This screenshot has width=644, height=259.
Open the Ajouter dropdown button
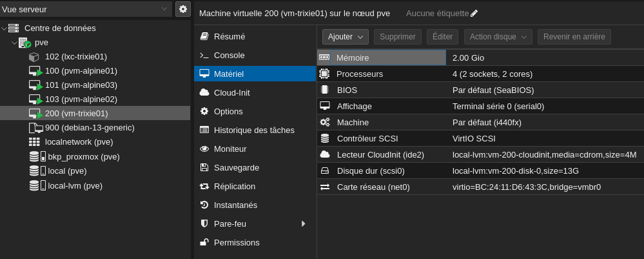(345, 37)
